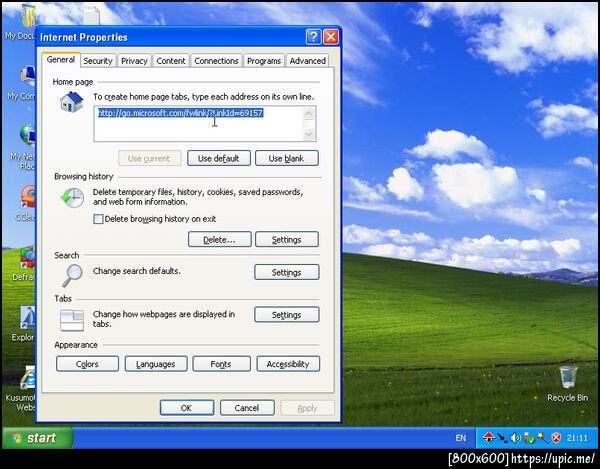Click the volume speaker tray icon
This screenshot has height=469, width=600.
(515, 438)
